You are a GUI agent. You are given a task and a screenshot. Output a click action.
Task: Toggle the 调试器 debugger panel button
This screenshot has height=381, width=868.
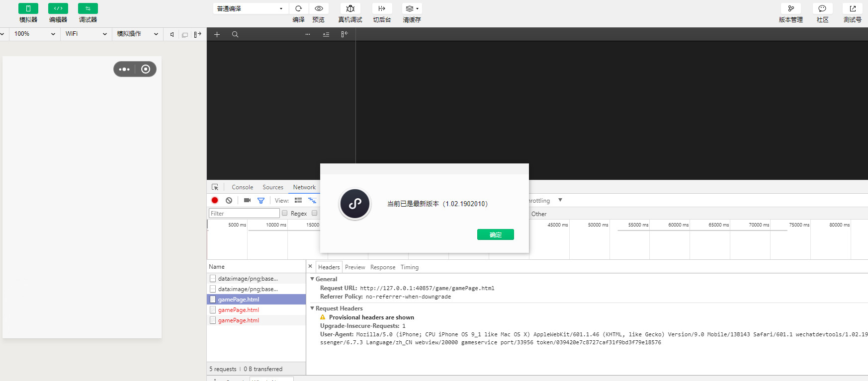[x=88, y=8]
